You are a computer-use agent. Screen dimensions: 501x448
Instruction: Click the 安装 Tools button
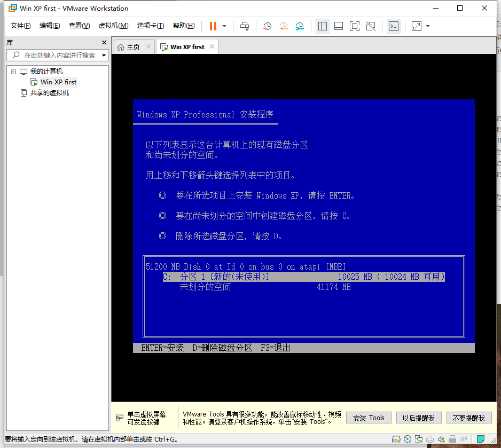tap(369, 418)
